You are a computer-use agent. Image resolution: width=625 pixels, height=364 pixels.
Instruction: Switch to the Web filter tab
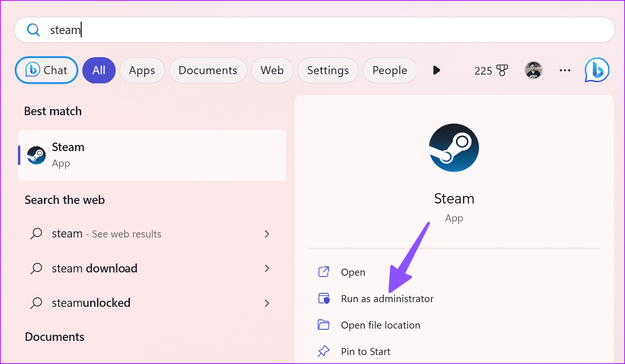point(272,70)
